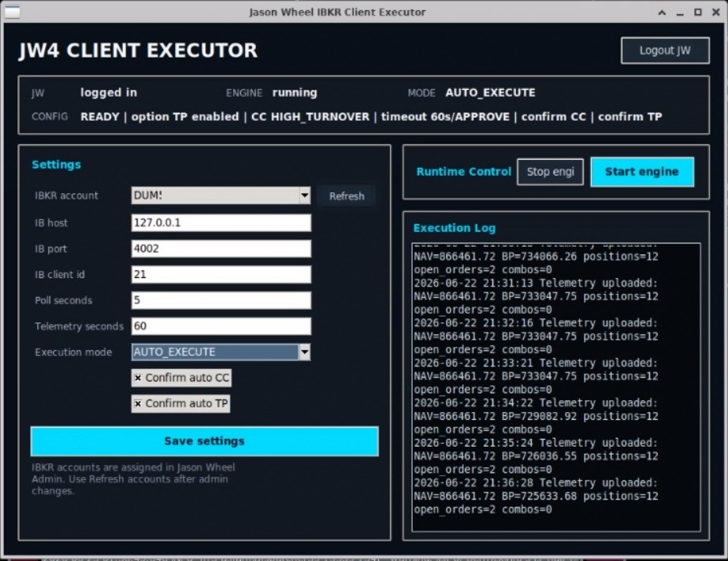Maximize the Client Executor window
This screenshot has height=561, width=728.
(698, 13)
